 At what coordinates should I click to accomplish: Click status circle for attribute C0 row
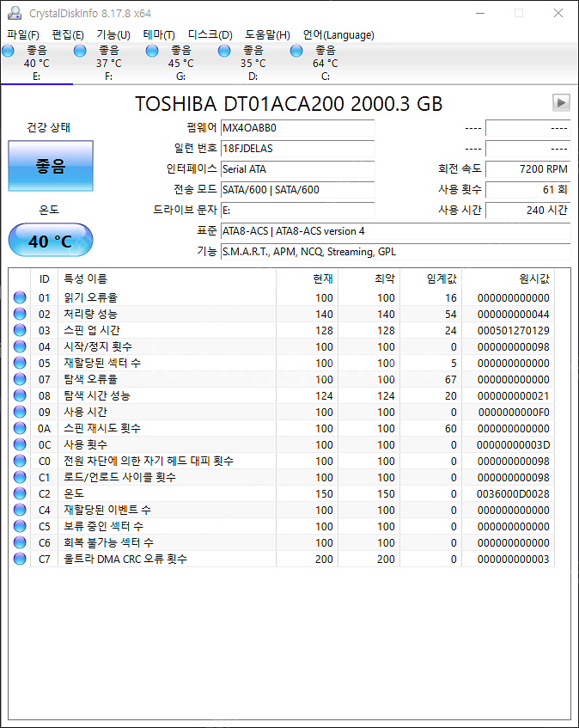click(20, 461)
